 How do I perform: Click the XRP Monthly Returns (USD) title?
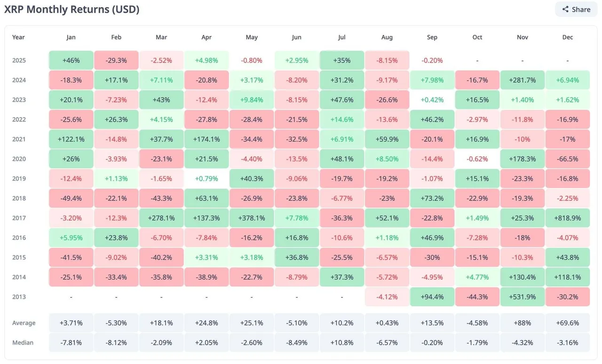pos(72,9)
